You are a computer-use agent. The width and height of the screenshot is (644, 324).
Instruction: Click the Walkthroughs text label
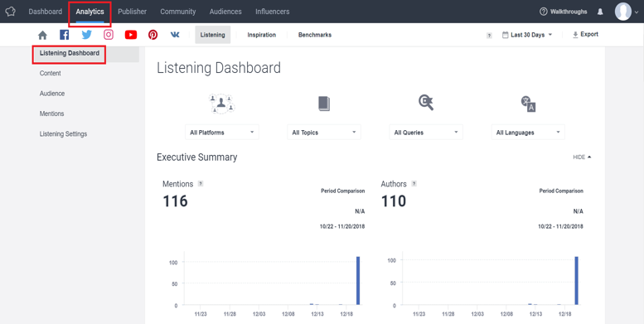point(569,12)
